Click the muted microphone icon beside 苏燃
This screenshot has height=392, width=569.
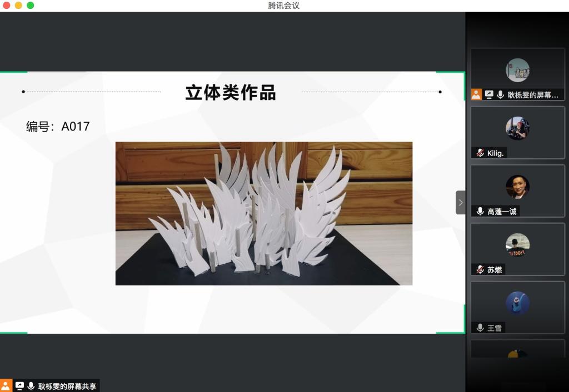point(480,269)
